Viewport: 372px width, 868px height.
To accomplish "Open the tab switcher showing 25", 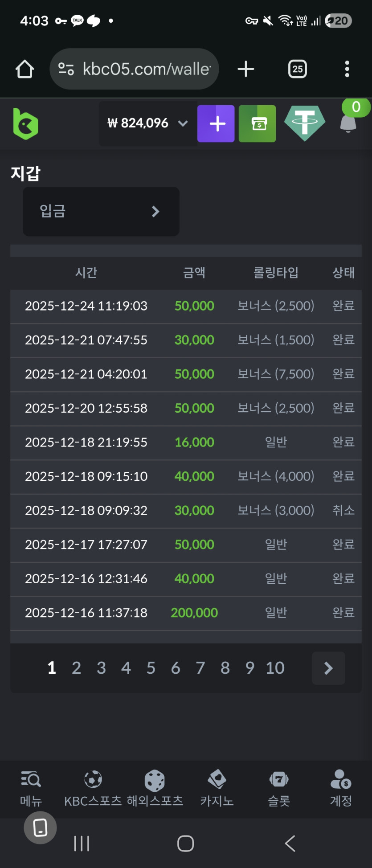I will pyautogui.click(x=298, y=69).
